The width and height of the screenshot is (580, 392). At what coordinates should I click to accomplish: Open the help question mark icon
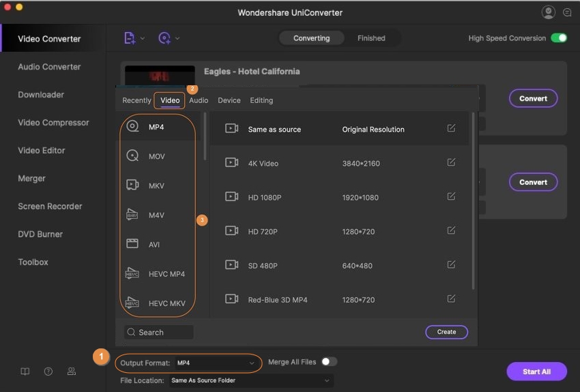[48, 372]
